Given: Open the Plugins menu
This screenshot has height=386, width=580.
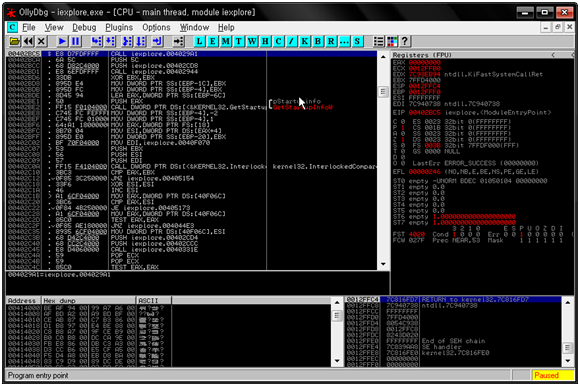Looking at the screenshot, I should 119,27.
